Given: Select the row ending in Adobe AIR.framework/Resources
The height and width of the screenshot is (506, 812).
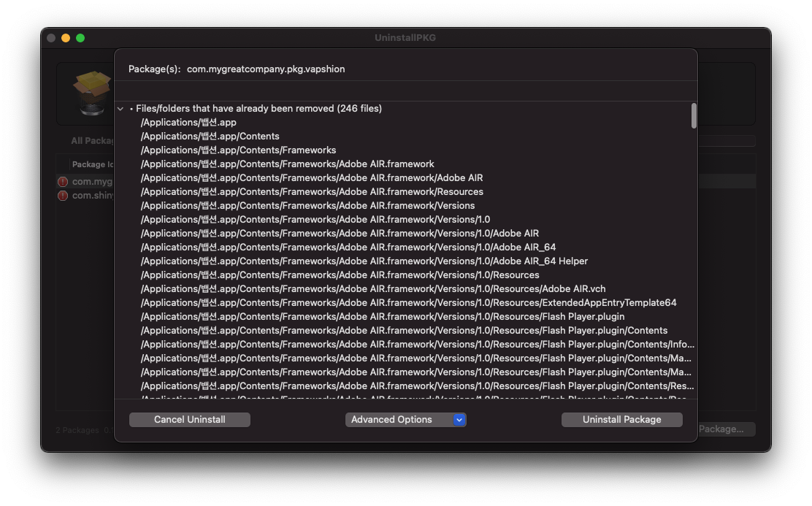Looking at the screenshot, I should click(x=405, y=191).
